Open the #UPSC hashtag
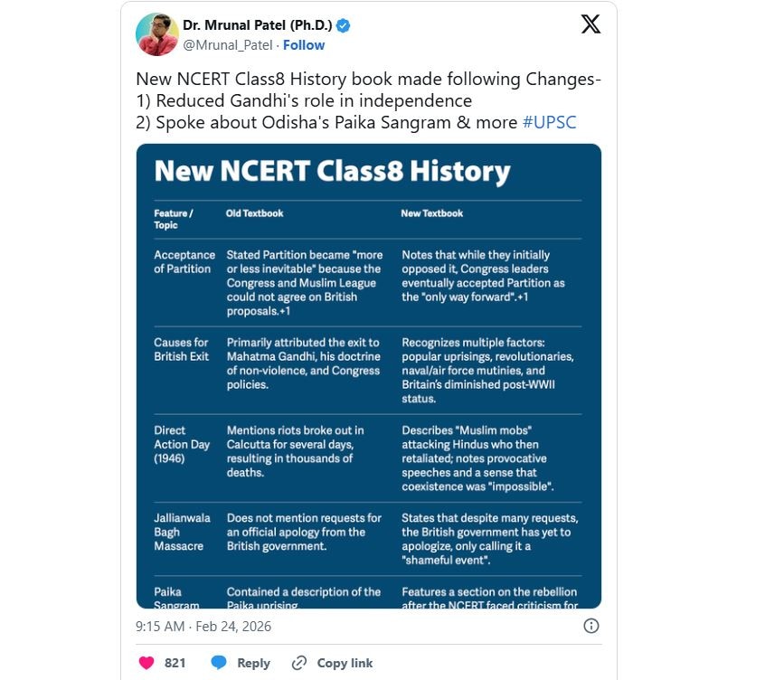Viewport: 784px width, 680px height. pyautogui.click(x=549, y=122)
